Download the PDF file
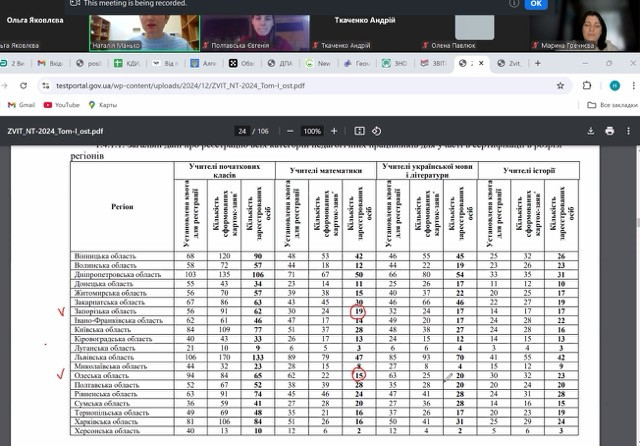This screenshot has height=446, width=640. click(x=590, y=131)
